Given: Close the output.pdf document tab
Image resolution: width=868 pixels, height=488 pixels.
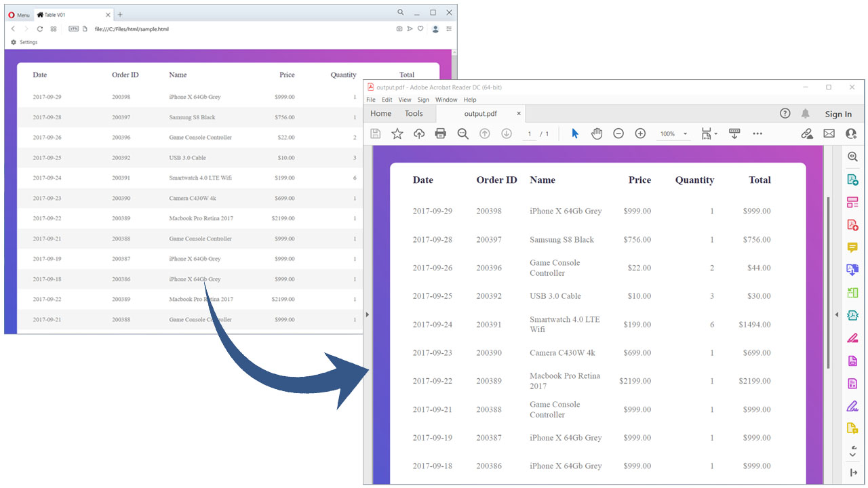Looking at the screenshot, I should pyautogui.click(x=519, y=114).
